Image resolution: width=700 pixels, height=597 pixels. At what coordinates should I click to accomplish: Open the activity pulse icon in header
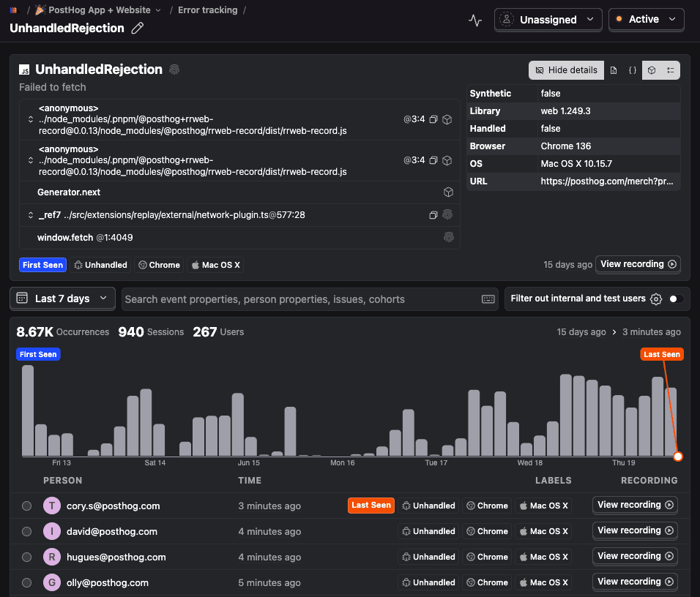pyautogui.click(x=475, y=20)
